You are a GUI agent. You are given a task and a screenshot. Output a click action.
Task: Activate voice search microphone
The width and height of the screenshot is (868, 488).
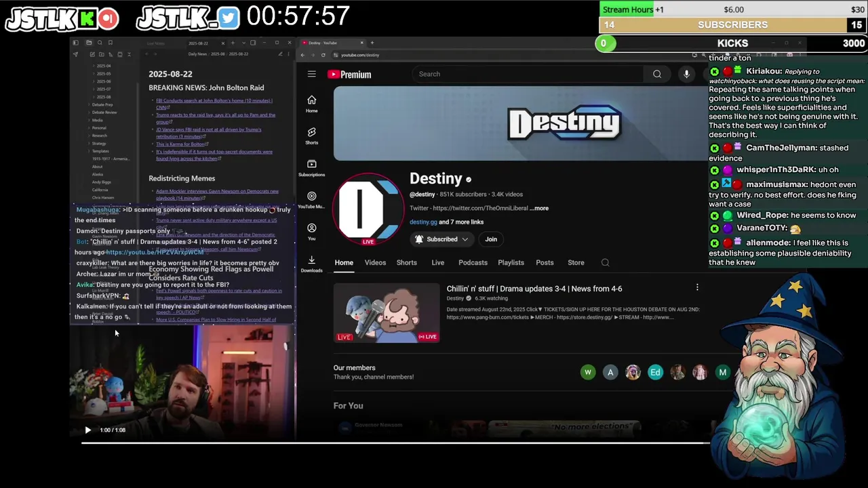(x=686, y=74)
